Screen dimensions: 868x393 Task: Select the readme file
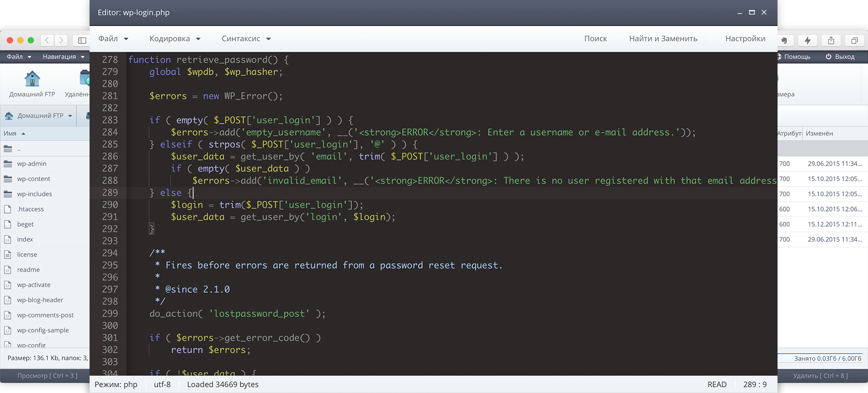tap(28, 269)
